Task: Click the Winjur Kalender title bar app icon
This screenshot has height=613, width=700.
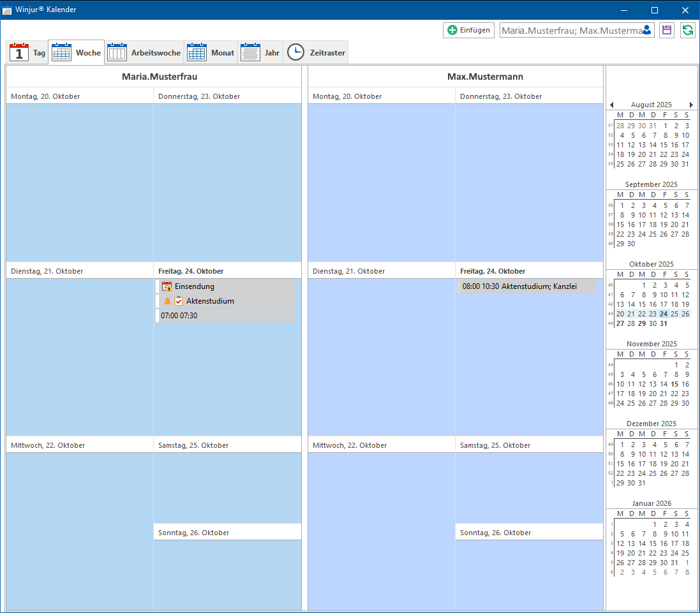Action: click(x=7, y=10)
